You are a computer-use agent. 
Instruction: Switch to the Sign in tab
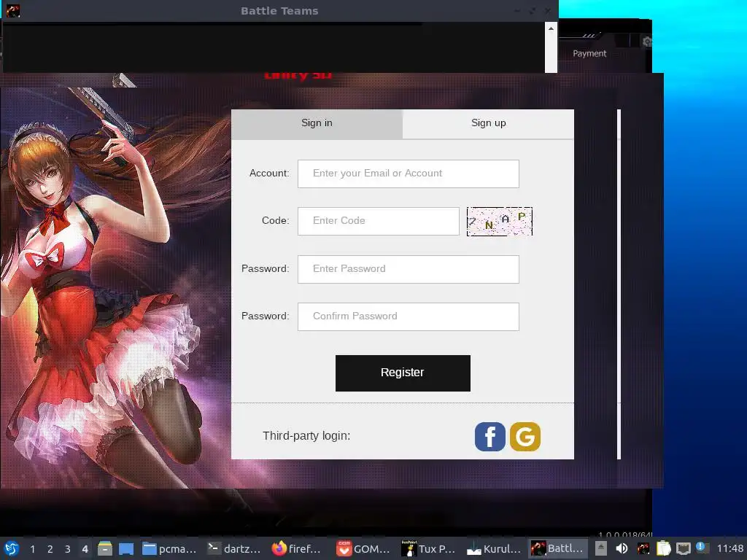click(317, 124)
